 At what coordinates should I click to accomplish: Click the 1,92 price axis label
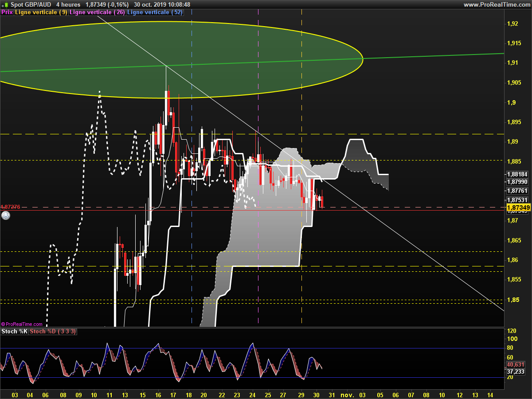[512, 23]
